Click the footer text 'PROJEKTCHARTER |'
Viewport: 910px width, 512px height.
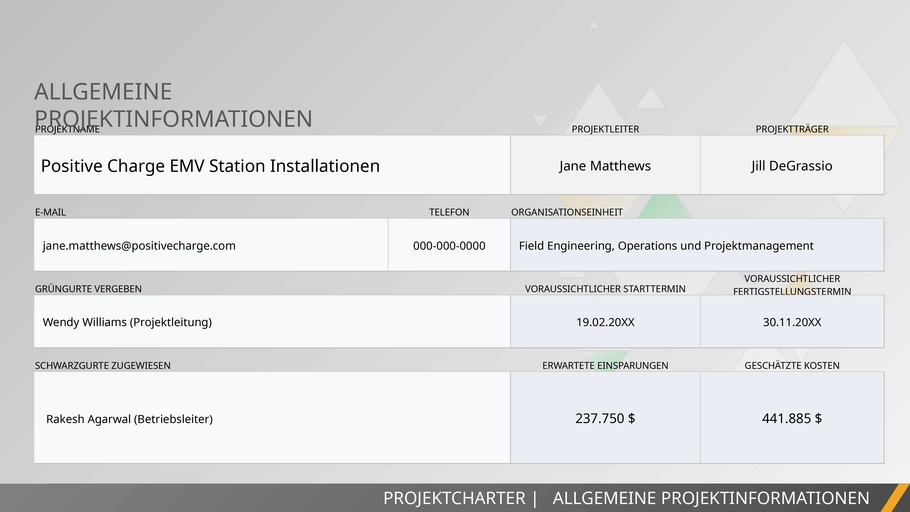pos(460,498)
